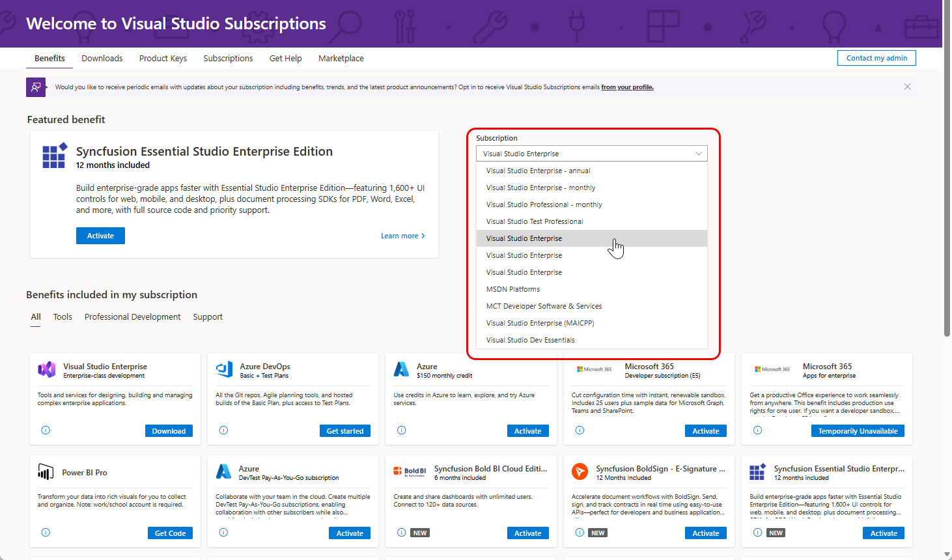
Task: Click info icon on Syncfusion Essential Studio bottom card
Action: (x=757, y=533)
